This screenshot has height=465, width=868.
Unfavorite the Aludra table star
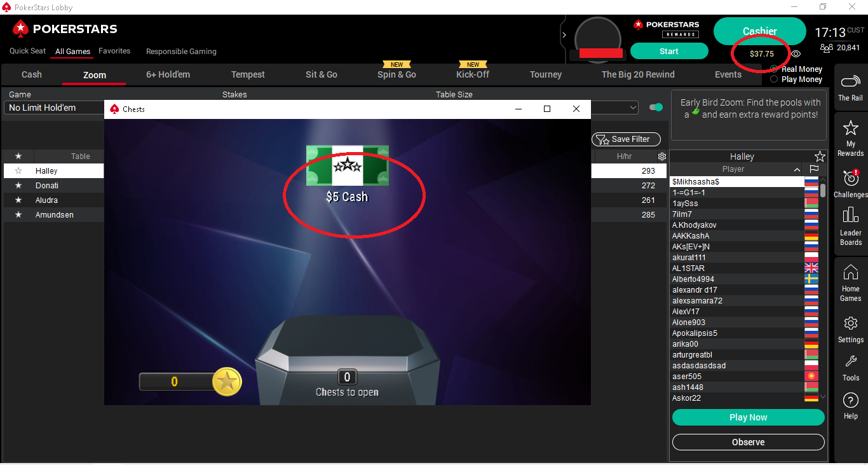(18, 200)
